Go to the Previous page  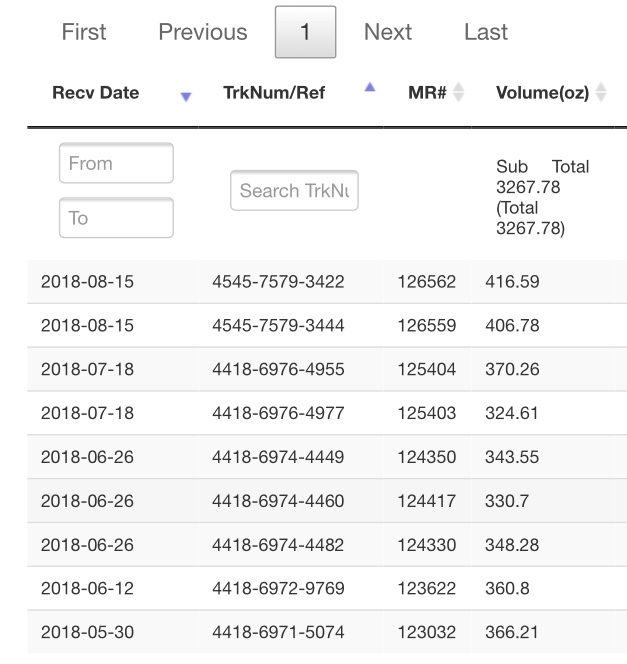click(203, 32)
